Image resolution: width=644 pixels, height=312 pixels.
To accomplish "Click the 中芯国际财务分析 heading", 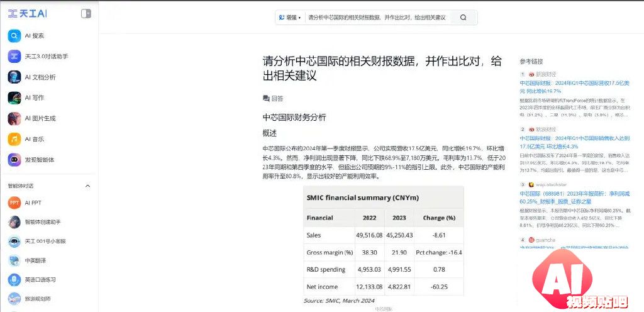I will [294, 118].
